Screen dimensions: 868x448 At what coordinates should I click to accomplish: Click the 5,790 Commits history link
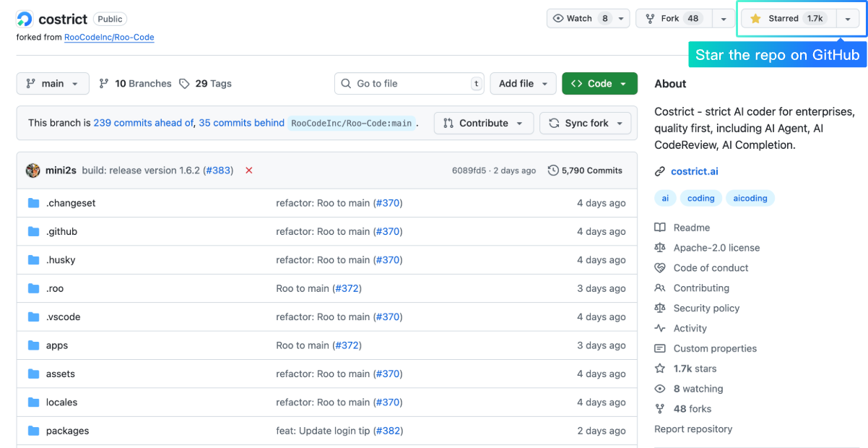585,171
